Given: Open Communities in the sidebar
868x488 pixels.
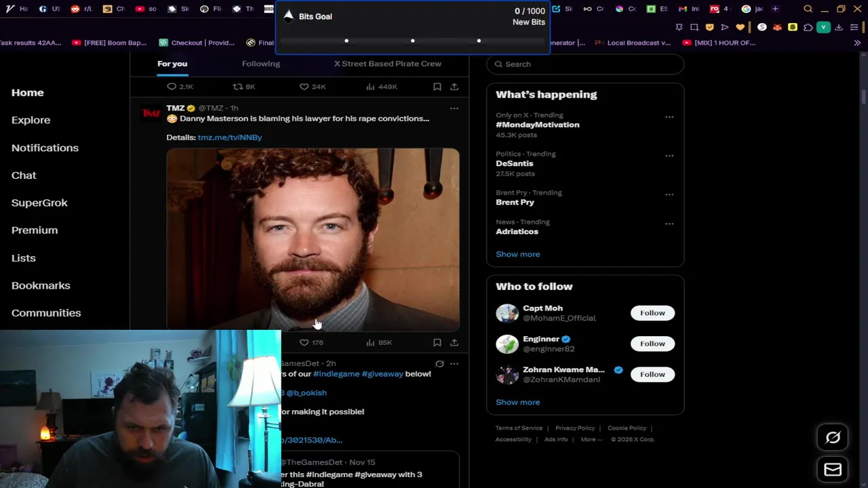Looking at the screenshot, I should (x=46, y=313).
